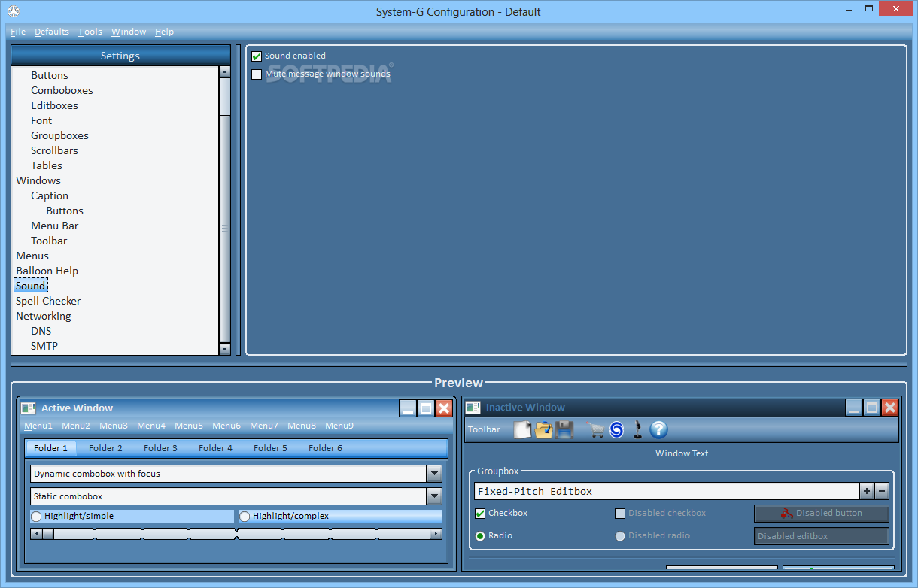
Task: Click the slider track in Active Window
Action: pyautogui.click(x=236, y=534)
